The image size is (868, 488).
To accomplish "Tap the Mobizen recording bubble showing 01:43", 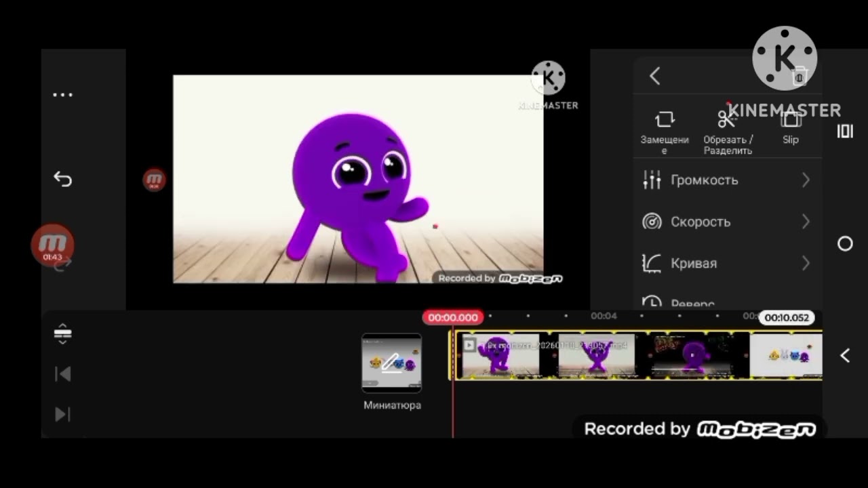I will [x=52, y=245].
